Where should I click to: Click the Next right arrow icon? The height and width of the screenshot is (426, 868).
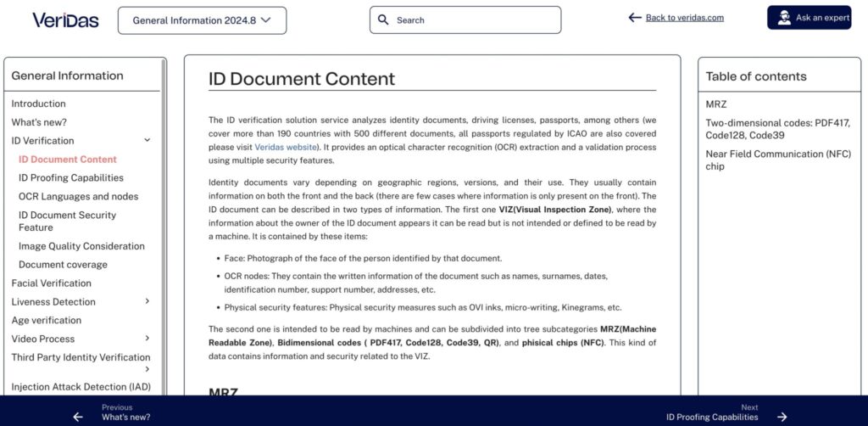tap(782, 417)
